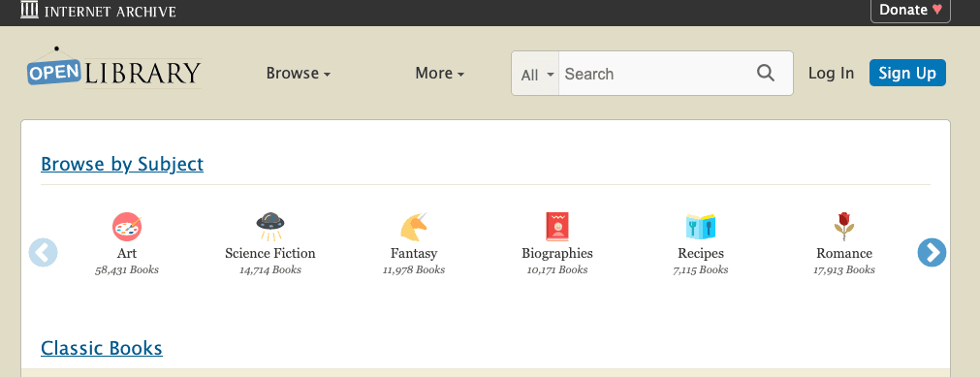Open the Browse by Subject heading link
980x377 pixels.
tap(122, 164)
